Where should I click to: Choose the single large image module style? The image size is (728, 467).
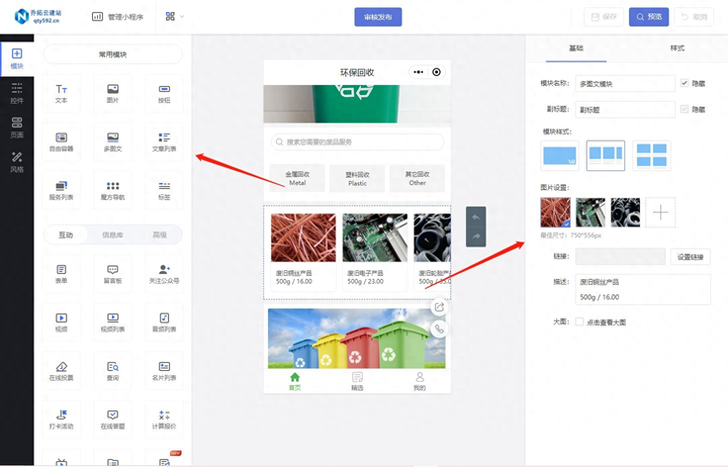coord(559,156)
